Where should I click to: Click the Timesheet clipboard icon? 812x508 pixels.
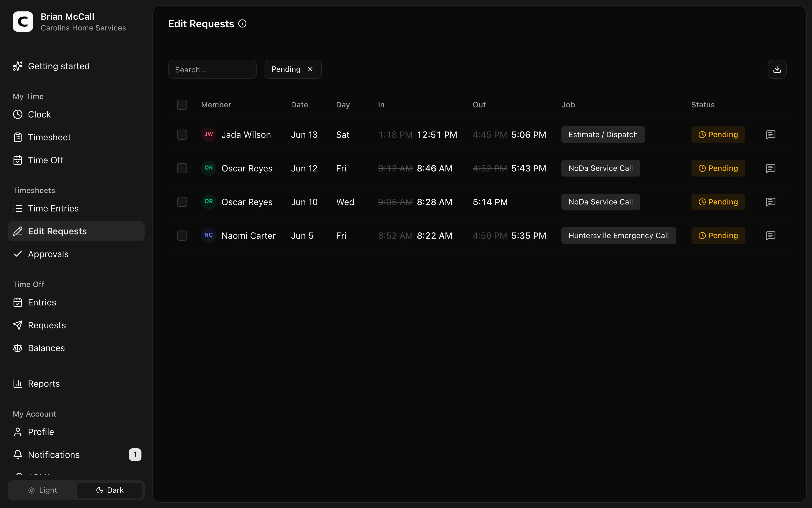pyautogui.click(x=18, y=137)
